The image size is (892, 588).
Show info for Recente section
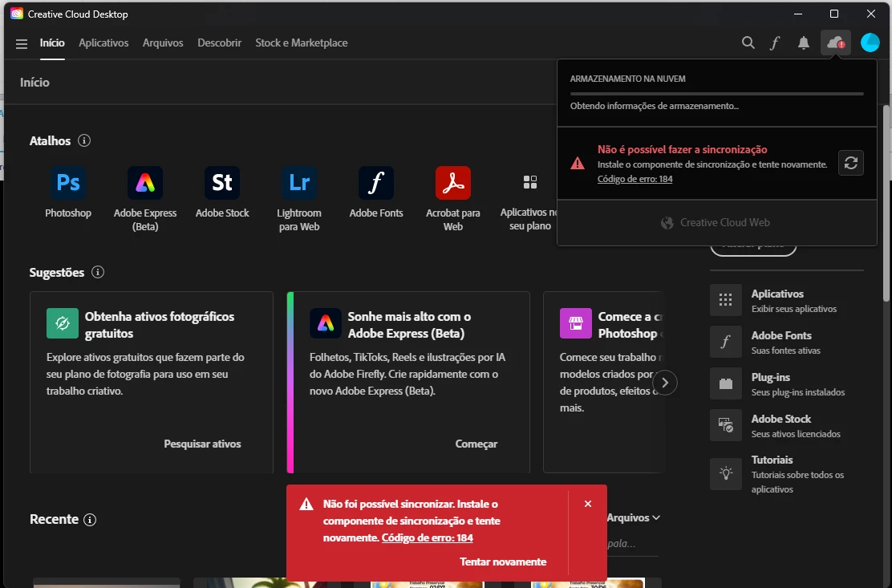[x=90, y=519]
